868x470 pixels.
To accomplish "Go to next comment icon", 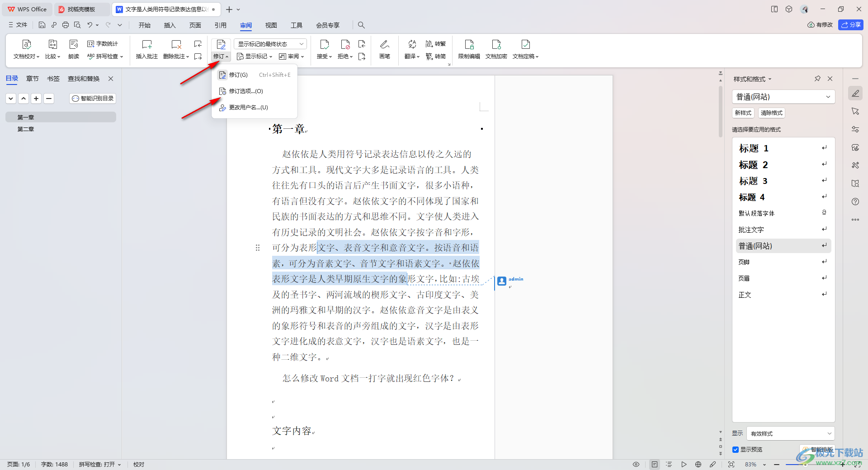I will pyautogui.click(x=198, y=56).
